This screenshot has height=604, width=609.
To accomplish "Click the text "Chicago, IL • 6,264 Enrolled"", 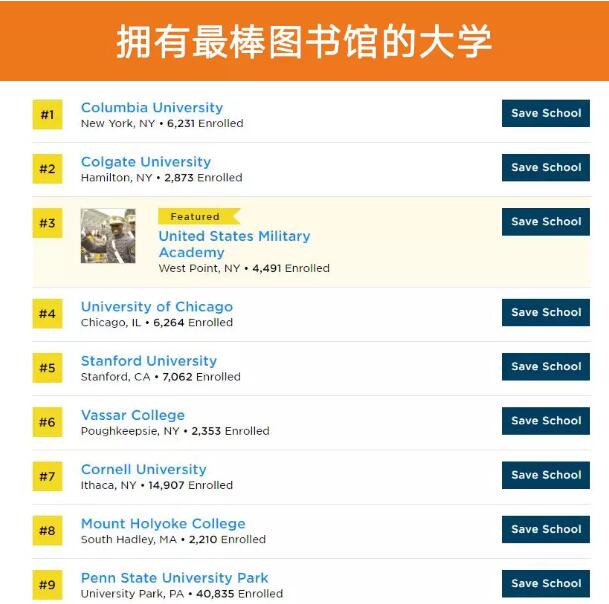I will (x=157, y=323).
